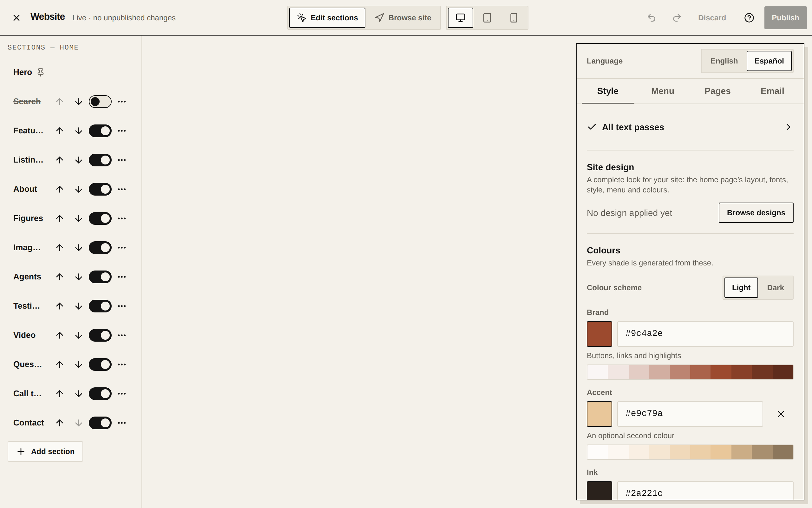Move the Listin… section down
The image size is (812, 508).
(79, 160)
